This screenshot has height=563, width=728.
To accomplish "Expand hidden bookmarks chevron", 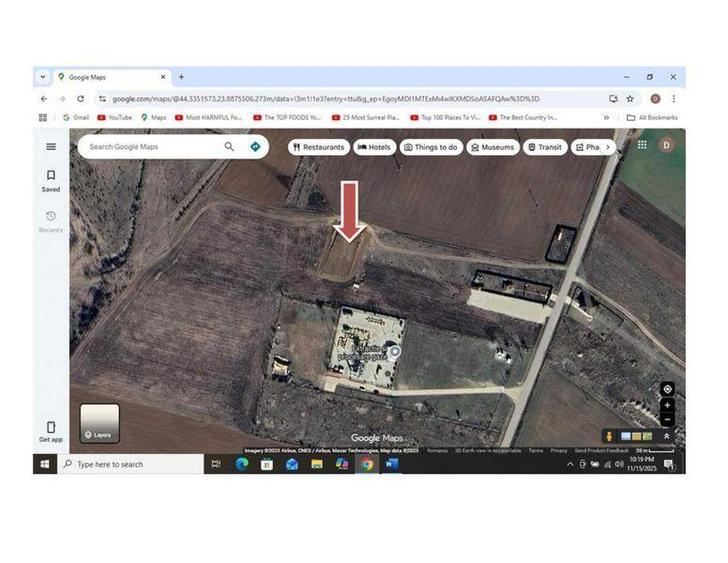I will pyautogui.click(x=606, y=118).
